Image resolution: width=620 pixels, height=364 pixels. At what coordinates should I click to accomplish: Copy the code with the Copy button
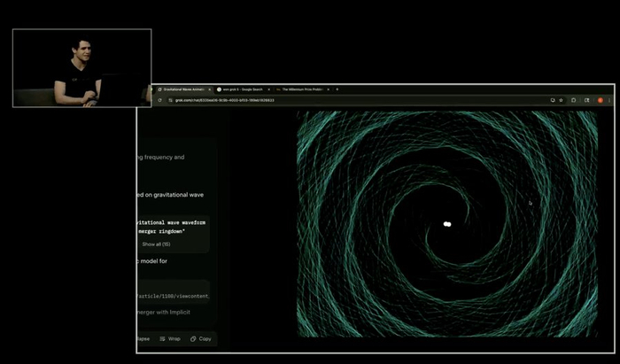point(201,338)
